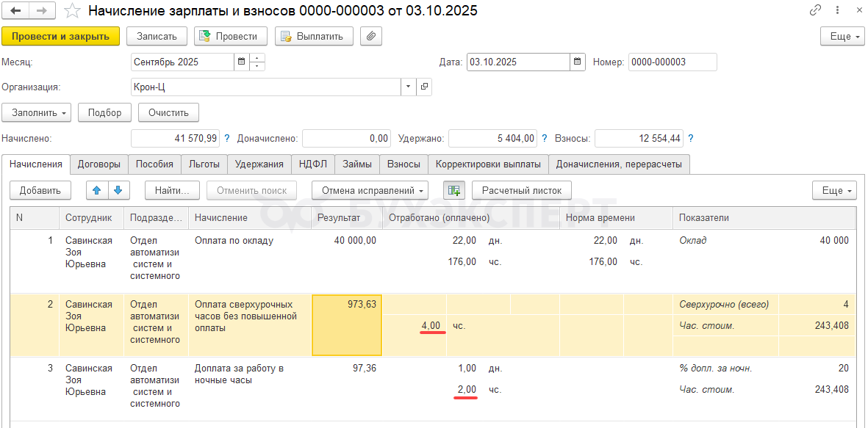The image size is (868, 428).
Task: Click the Дата input field
Action: [518, 62]
